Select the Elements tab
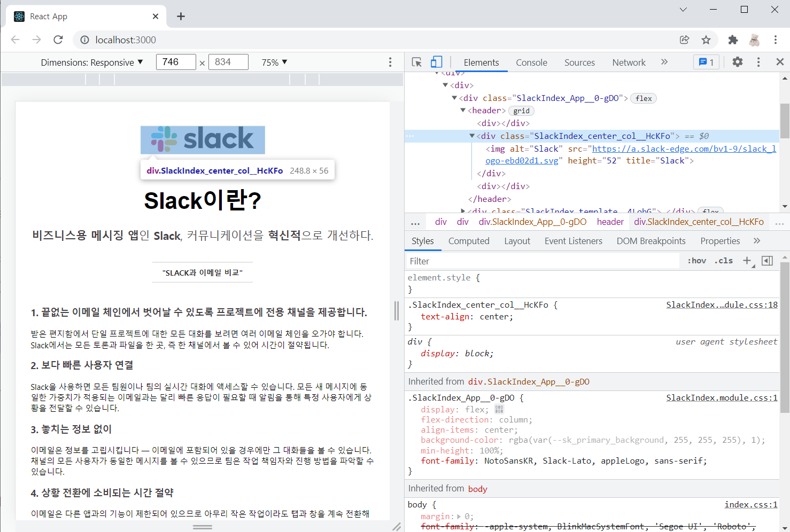 pos(481,62)
